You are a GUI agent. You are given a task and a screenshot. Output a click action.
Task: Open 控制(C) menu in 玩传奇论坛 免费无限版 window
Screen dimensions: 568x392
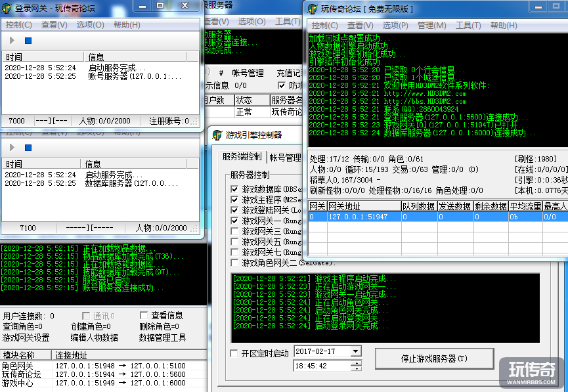(325, 26)
